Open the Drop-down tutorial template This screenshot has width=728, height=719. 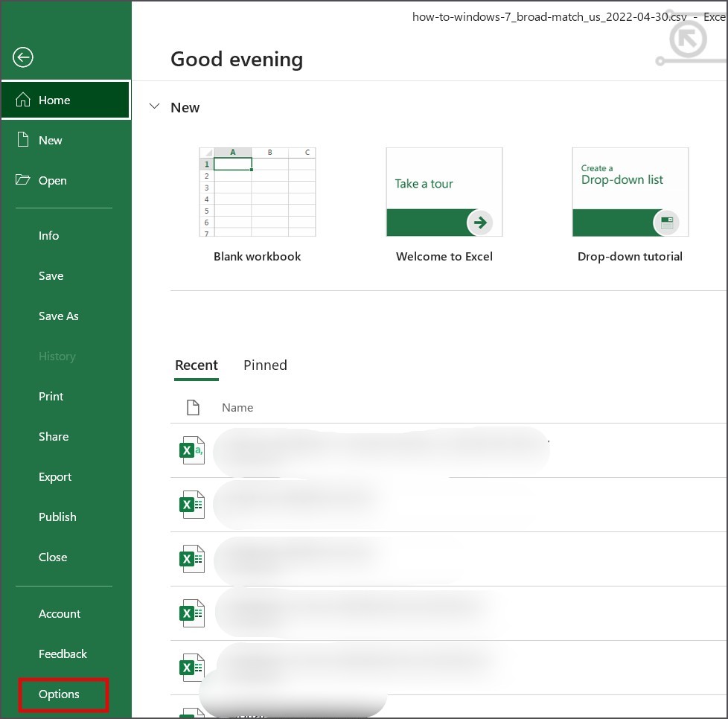tap(630, 192)
